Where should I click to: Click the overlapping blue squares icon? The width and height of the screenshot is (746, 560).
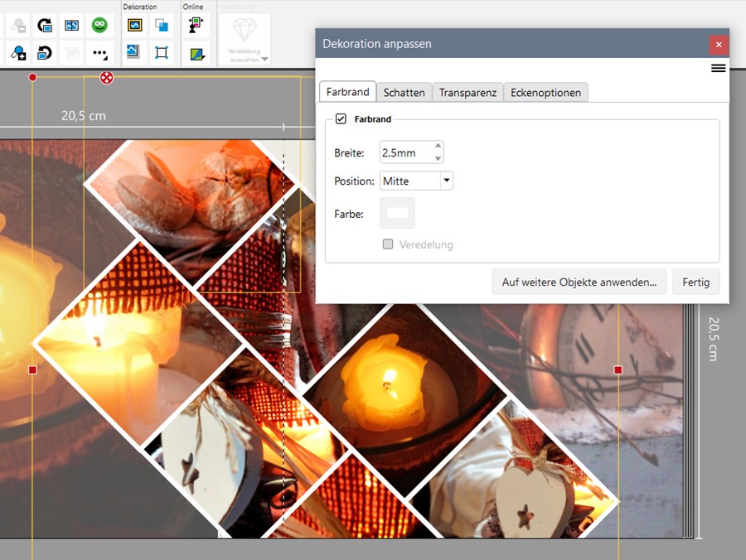(162, 26)
